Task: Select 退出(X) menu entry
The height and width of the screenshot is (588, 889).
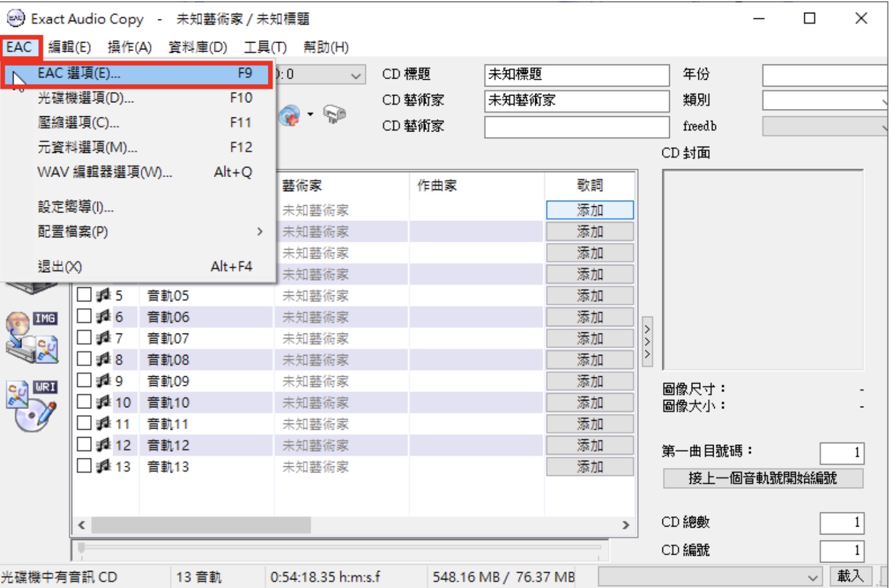Action: point(136,267)
